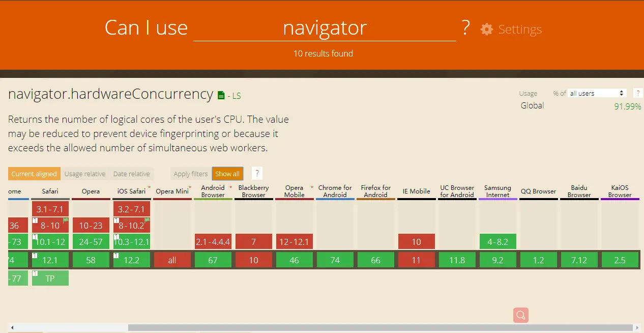Image resolution: width=644 pixels, height=333 pixels.
Task: Click the Opera Mobile column header
Action: point(295,191)
